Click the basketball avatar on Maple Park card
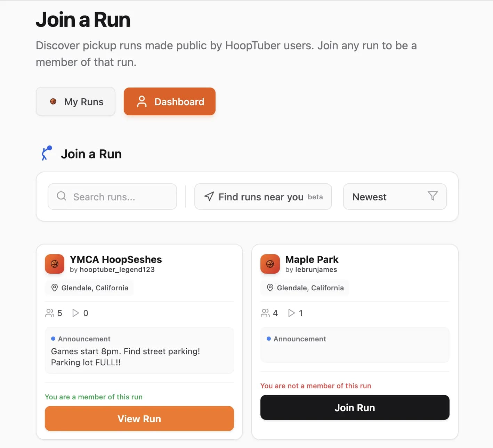The width and height of the screenshot is (493, 448). click(x=270, y=264)
